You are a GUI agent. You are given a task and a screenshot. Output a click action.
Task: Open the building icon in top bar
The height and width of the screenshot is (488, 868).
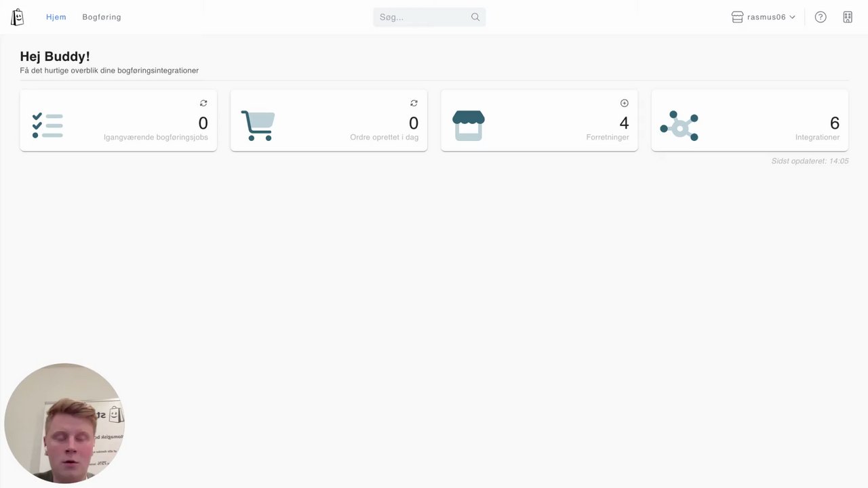(848, 17)
